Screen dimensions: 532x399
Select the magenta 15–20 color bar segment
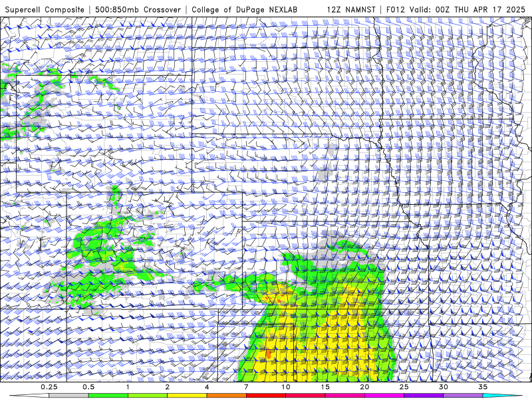tap(344, 396)
